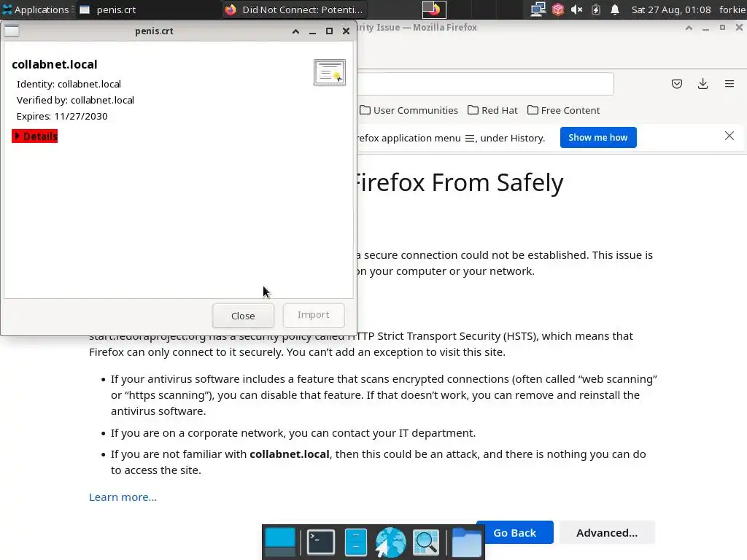Viewport: 747px width, 560px height.
Task: Click the certificate icon in penis.crt window
Action: [x=329, y=72]
